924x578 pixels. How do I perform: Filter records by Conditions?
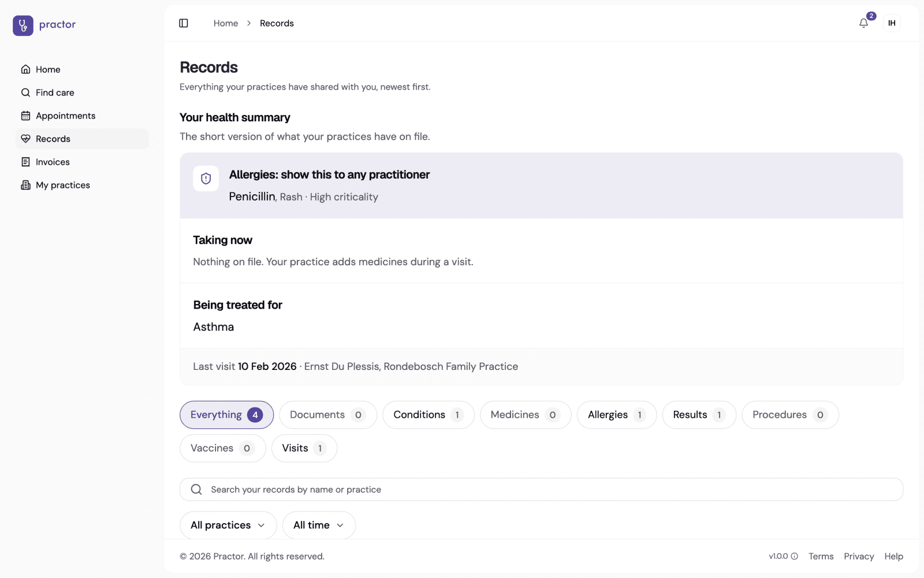(428, 414)
